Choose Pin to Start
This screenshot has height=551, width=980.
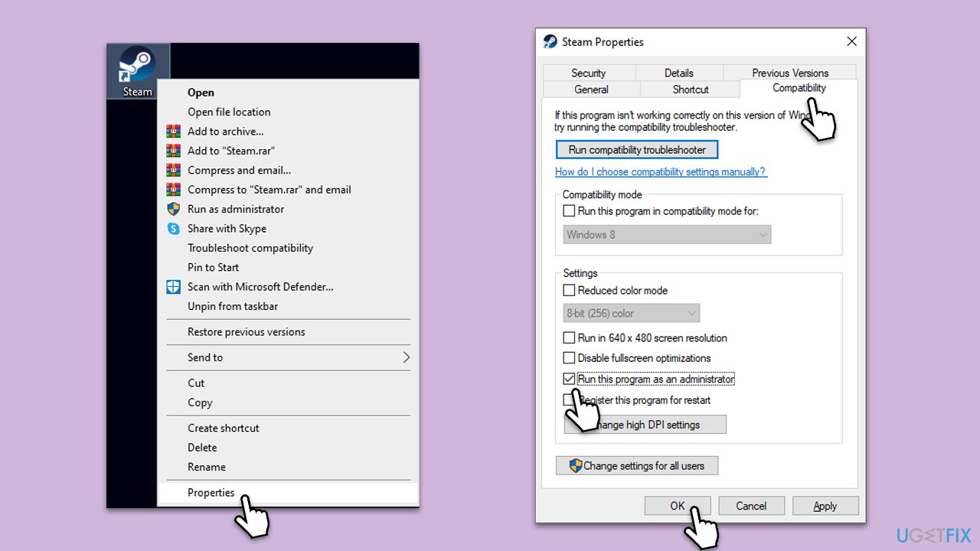click(288, 267)
